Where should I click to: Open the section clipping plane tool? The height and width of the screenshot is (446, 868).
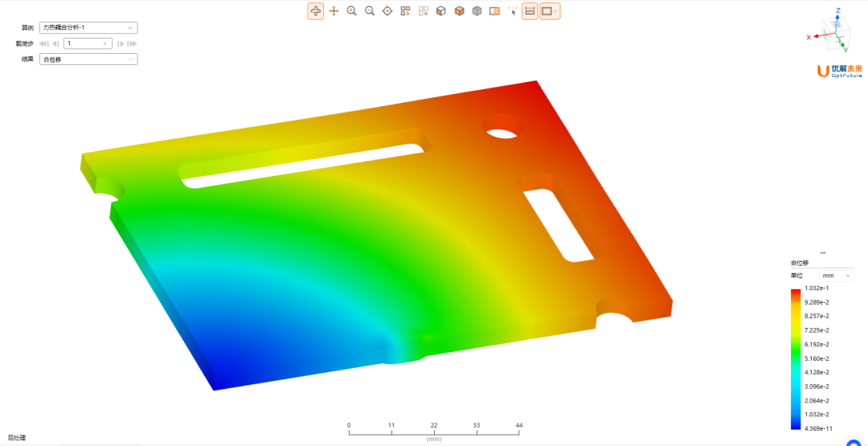pos(495,11)
